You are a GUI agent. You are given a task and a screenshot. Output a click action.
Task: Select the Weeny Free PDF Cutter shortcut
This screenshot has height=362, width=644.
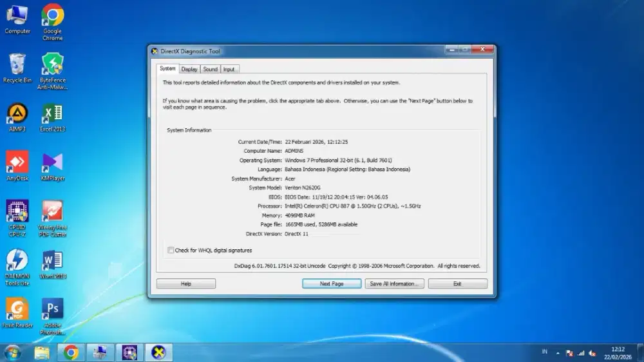pos(53,218)
